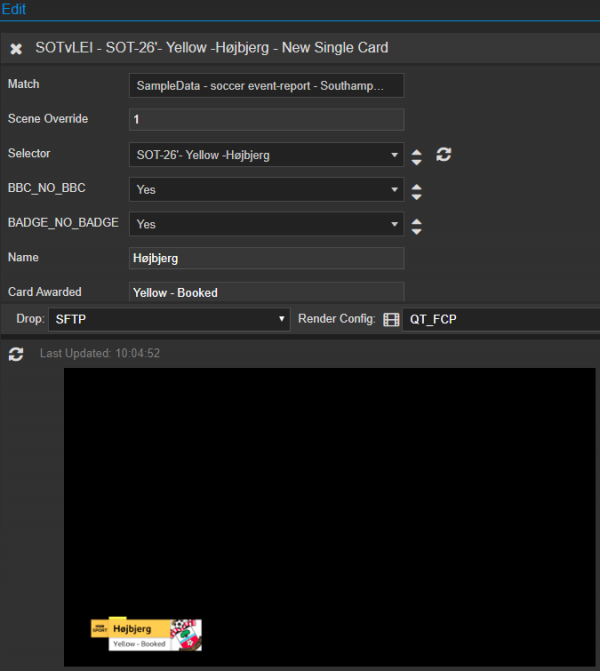The height and width of the screenshot is (671, 600).
Task: Click the BBC_NO_BBC up arrow
Action: 417,185
